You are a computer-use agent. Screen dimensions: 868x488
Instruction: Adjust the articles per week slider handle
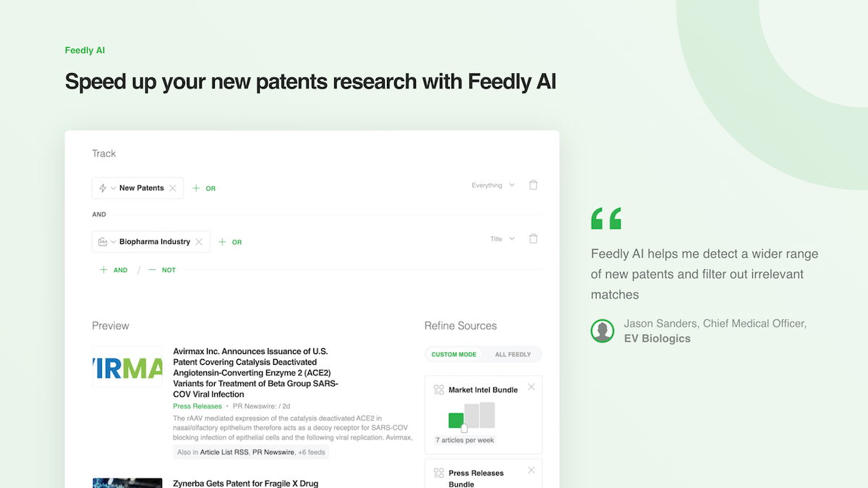click(464, 429)
